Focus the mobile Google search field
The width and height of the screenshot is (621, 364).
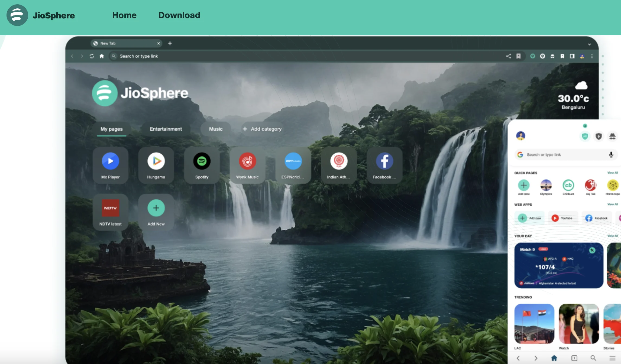coord(566,155)
